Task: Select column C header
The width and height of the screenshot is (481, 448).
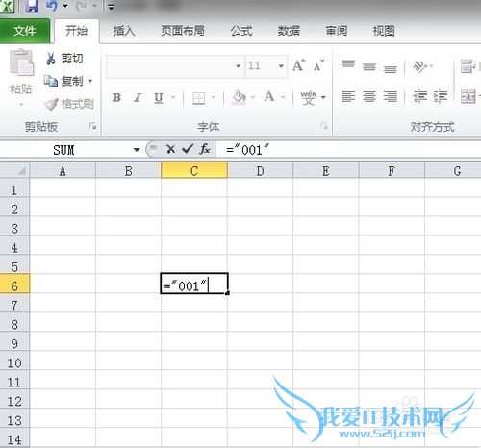Action: [194, 170]
